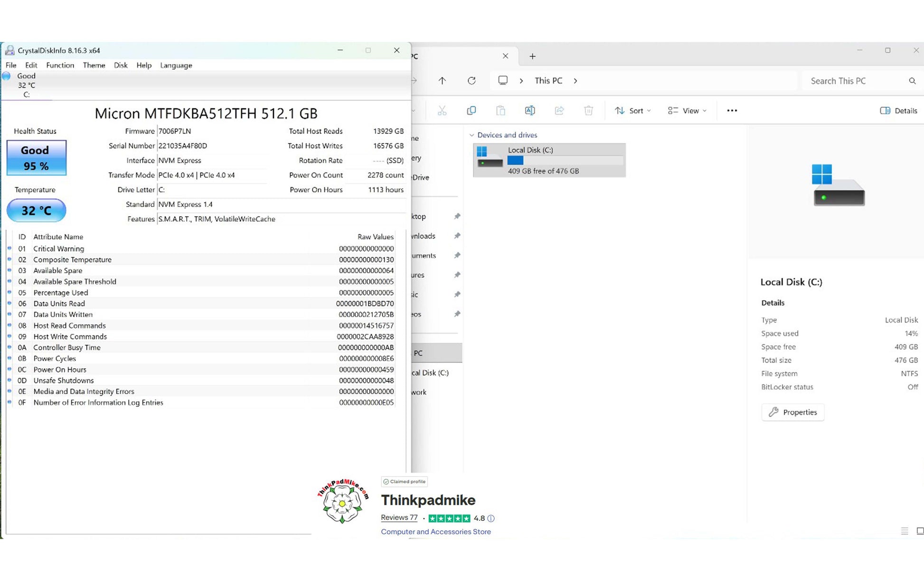The width and height of the screenshot is (924, 581).
Task: Click the Rename icon in Explorer toolbar
Action: click(530, 111)
